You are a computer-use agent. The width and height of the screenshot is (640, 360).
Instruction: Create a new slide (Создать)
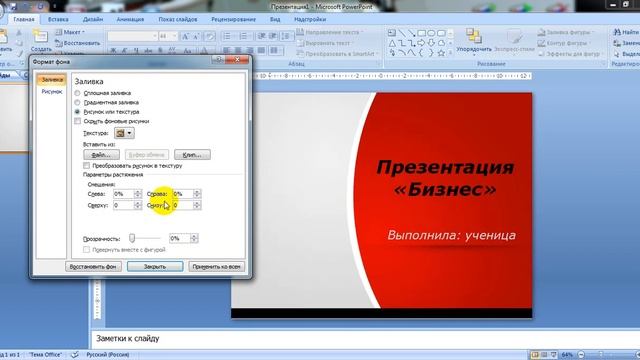[41, 41]
